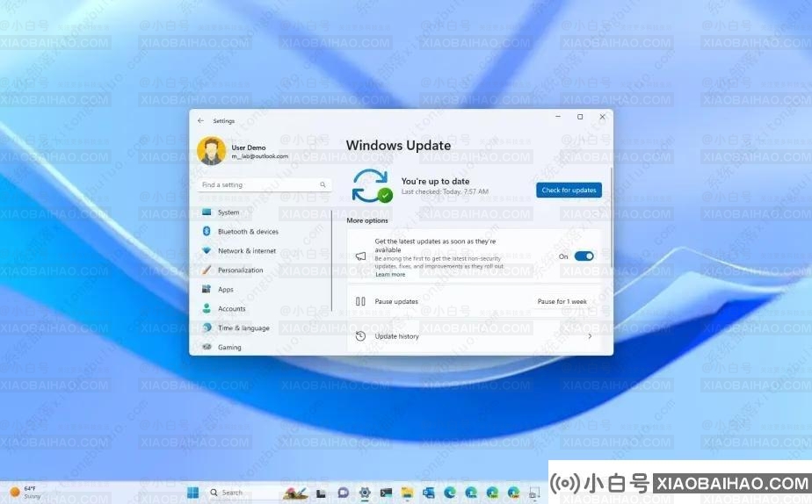Launch Edge Beta from the taskbar
This screenshot has width=812, height=504.
click(471, 493)
